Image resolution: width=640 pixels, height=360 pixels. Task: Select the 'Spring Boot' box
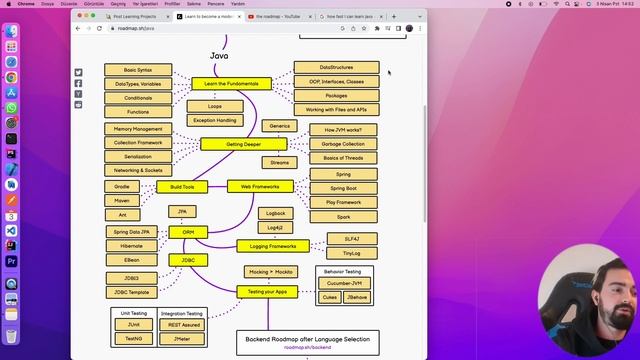tap(343, 189)
